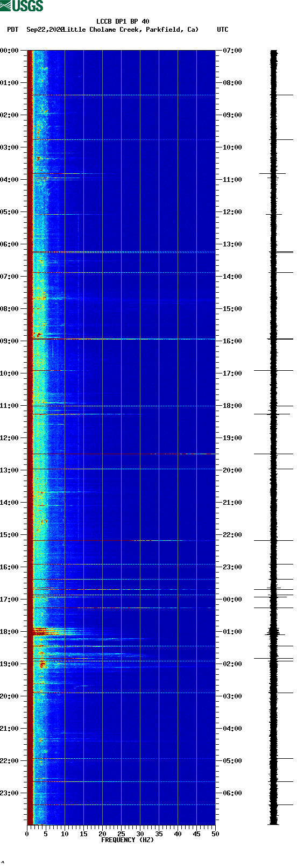Click the seismogram spike near 17:00 UTC
Screen dimensions: 297x868
click(x=273, y=370)
